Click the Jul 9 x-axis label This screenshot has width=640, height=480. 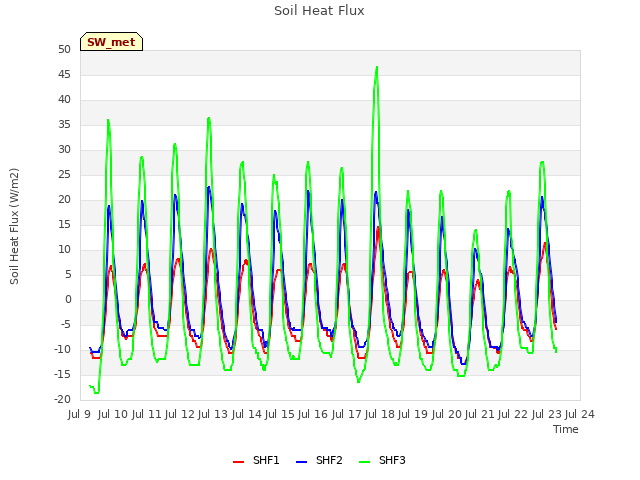point(79,414)
